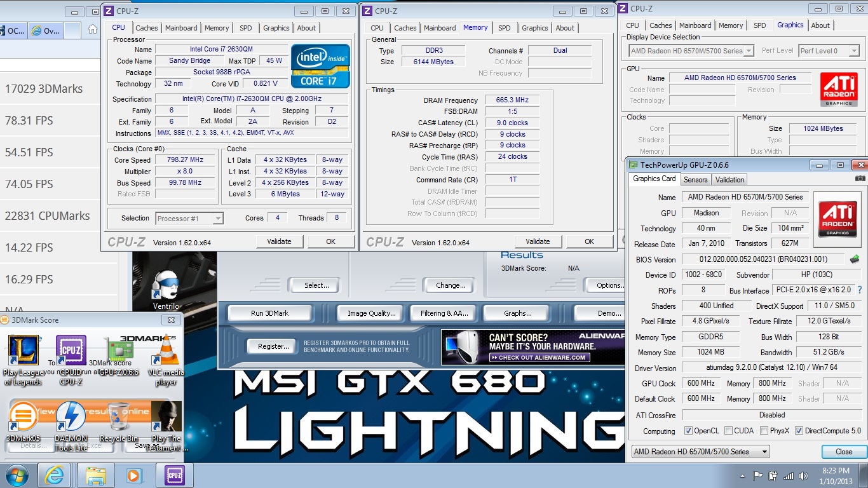Viewport: 868px width, 488px height.
Task: Click the Bus Interface question mark in GPU-Z
Action: (860, 290)
